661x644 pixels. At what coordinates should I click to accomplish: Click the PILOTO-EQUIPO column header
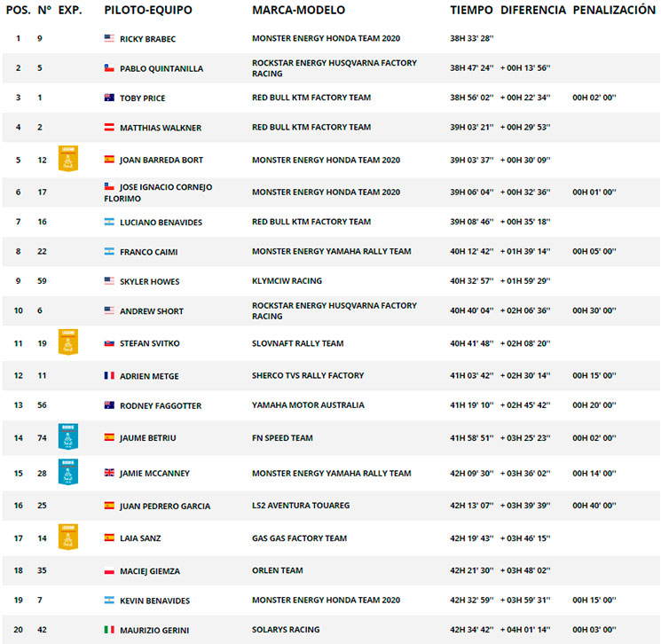click(148, 10)
